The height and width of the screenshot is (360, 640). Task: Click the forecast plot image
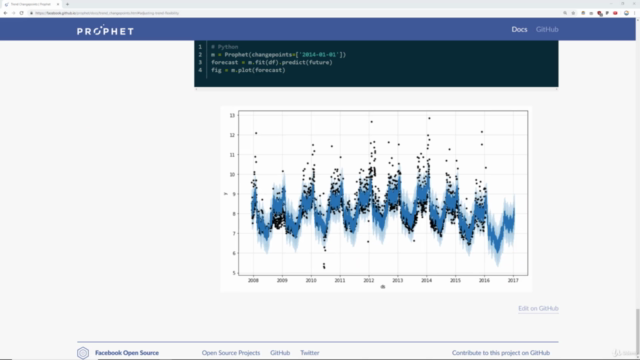pyautogui.click(x=376, y=199)
